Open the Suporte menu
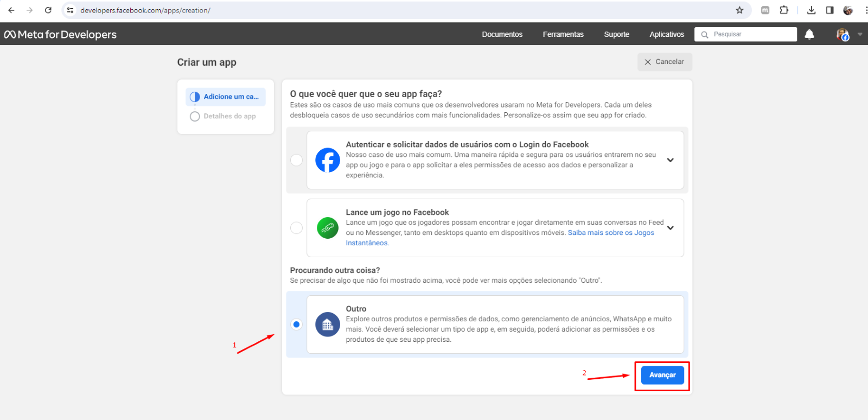 [x=617, y=34]
